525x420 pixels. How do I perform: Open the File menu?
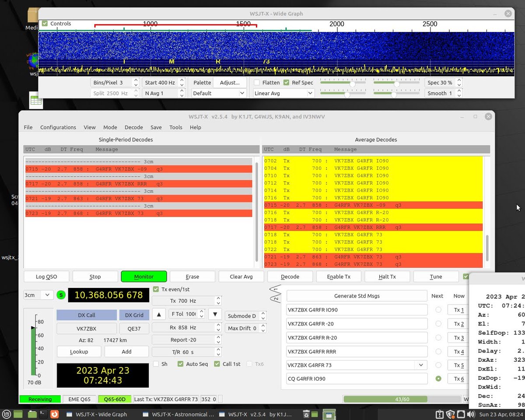(x=28, y=127)
